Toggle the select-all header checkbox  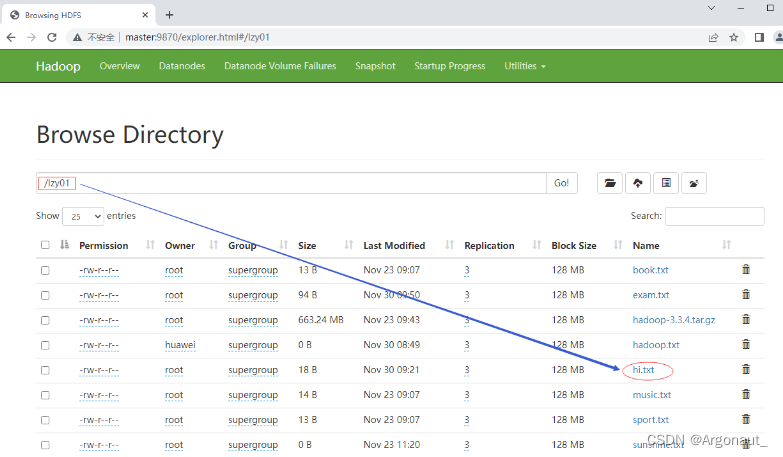coord(45,245)
